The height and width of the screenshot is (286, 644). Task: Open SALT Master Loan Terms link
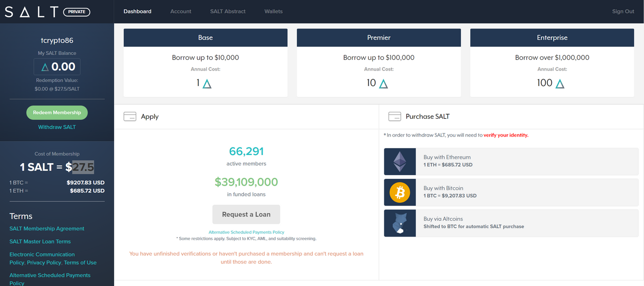(40, 242)
